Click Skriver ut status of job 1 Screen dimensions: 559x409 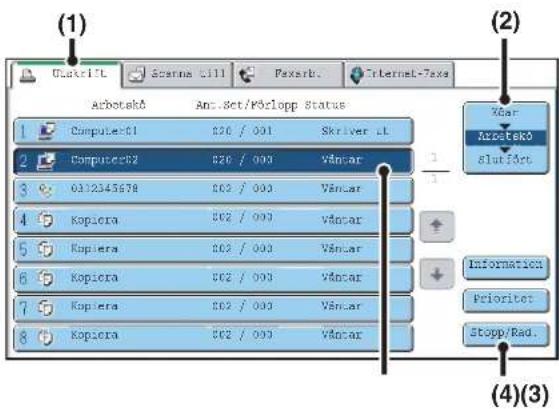(355, 131)
